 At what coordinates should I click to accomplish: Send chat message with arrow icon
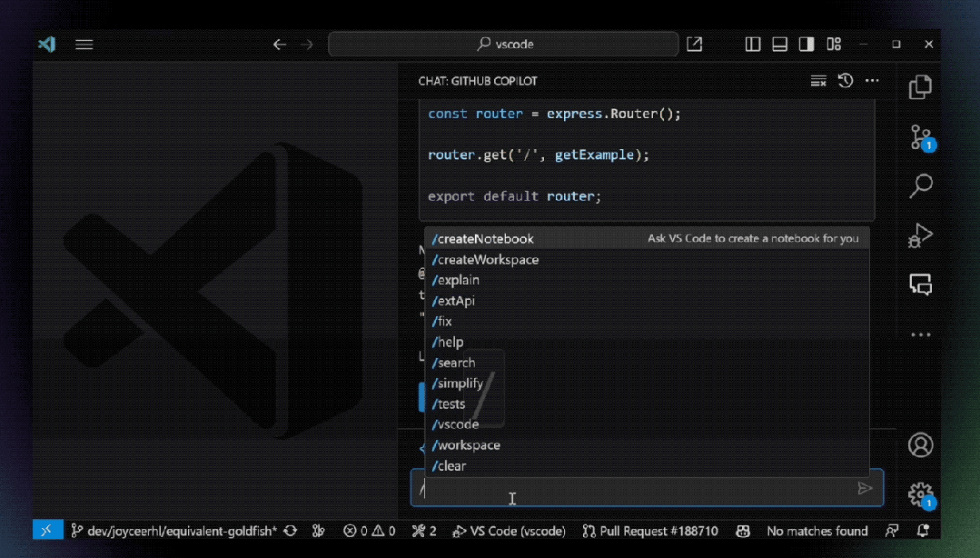pyautogui.click(x=865, y=489)
